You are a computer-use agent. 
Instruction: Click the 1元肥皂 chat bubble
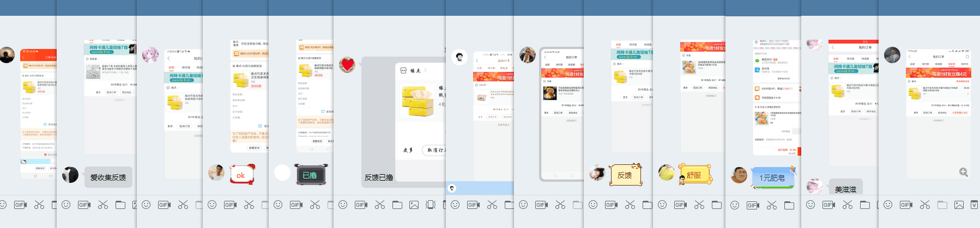coord(772,178)
